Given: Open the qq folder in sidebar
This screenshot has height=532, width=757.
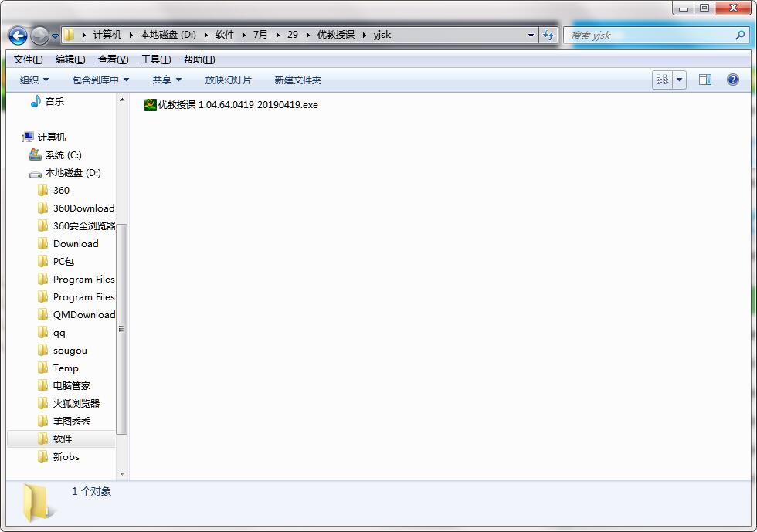Looking at the screenshot, I should (59, 333).
